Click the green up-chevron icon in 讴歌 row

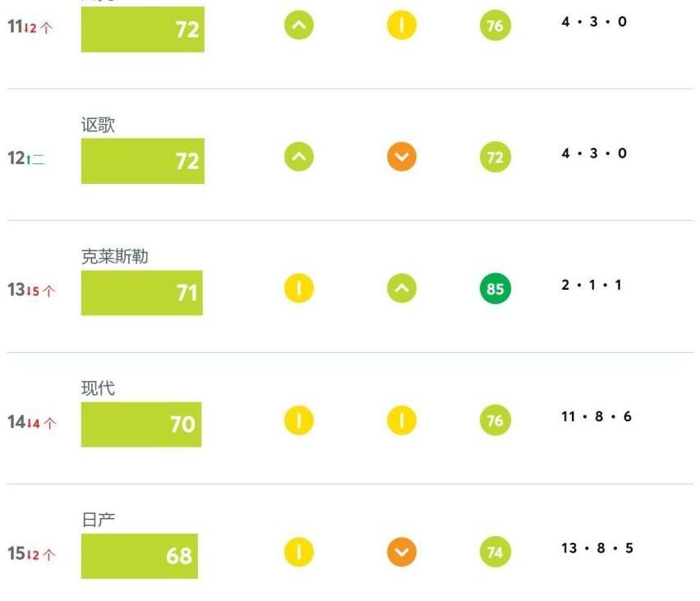pos(299,157)
